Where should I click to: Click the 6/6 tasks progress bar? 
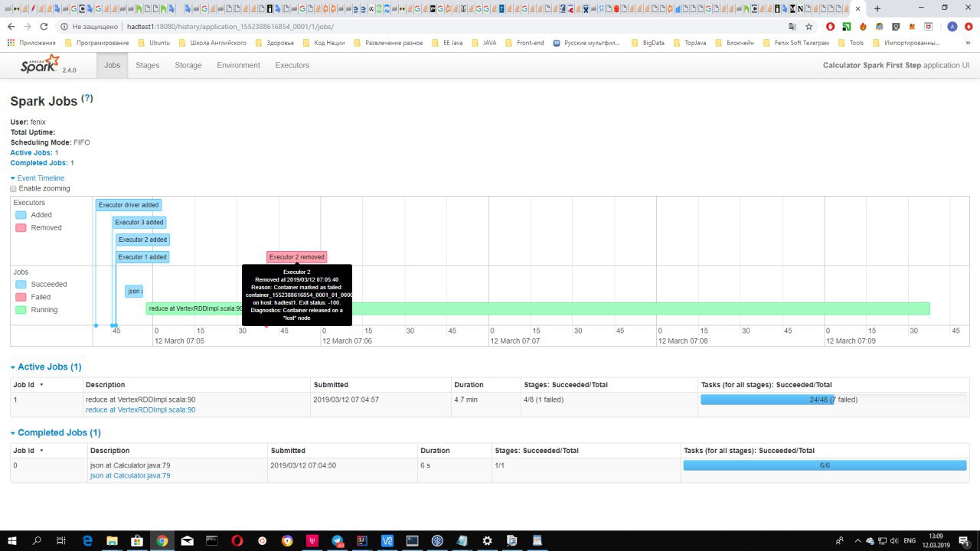[x=825, y=465]
